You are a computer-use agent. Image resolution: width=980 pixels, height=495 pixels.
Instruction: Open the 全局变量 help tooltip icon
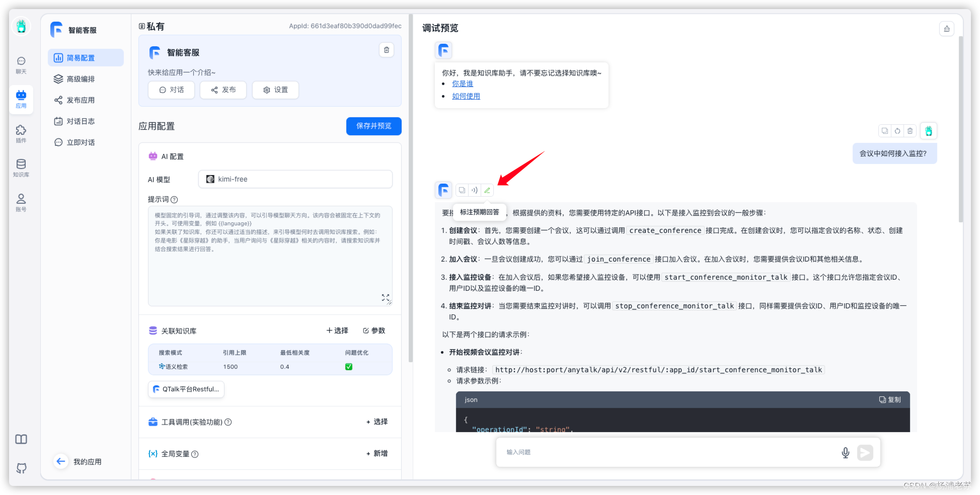coord(195,454)
